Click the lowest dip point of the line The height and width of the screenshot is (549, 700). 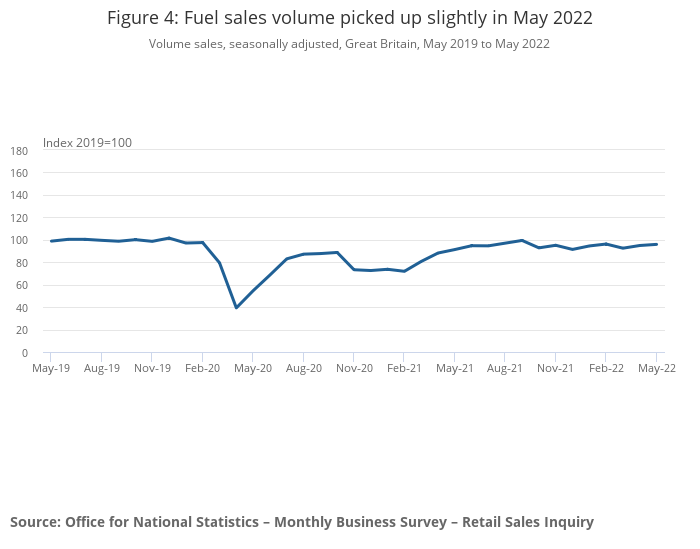pyautogui.click(x=236, y=307)
